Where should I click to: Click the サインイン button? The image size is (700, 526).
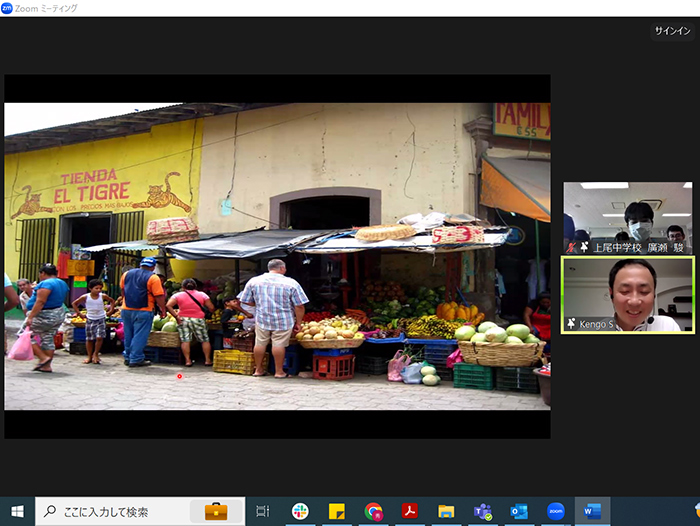(x=672, y=31)
